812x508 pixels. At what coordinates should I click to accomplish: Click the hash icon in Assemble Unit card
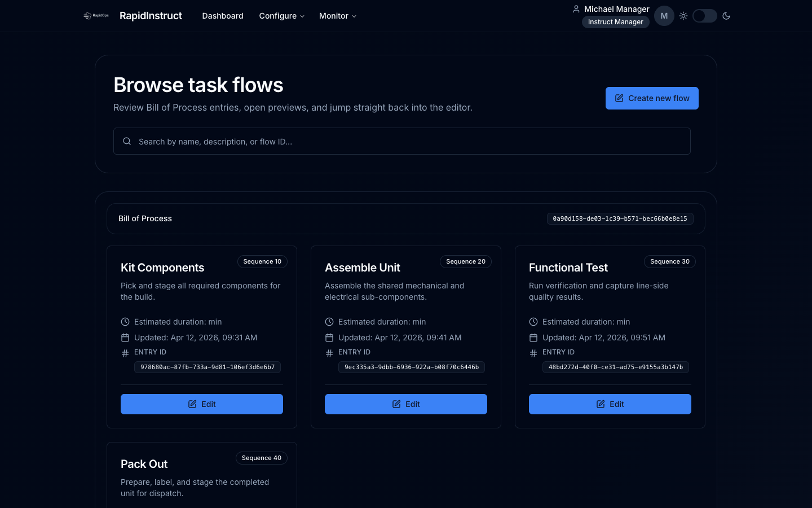coord(329,353)
